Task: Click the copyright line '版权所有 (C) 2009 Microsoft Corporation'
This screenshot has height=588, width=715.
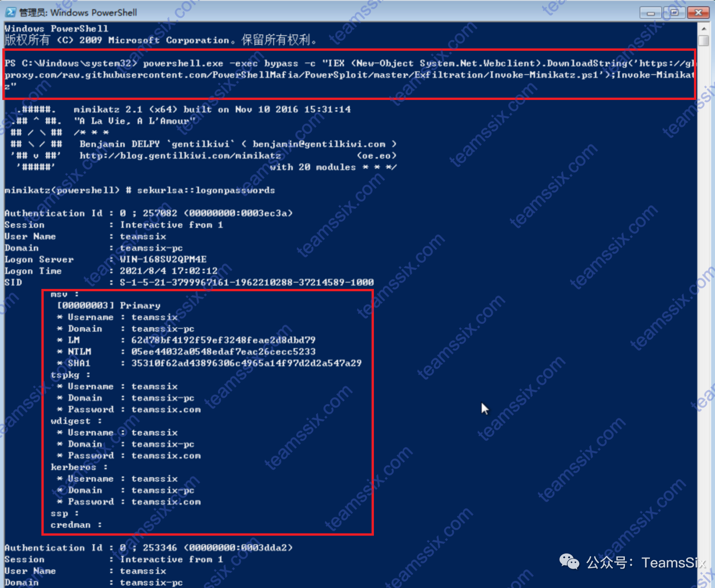Action: click(117, 40)
